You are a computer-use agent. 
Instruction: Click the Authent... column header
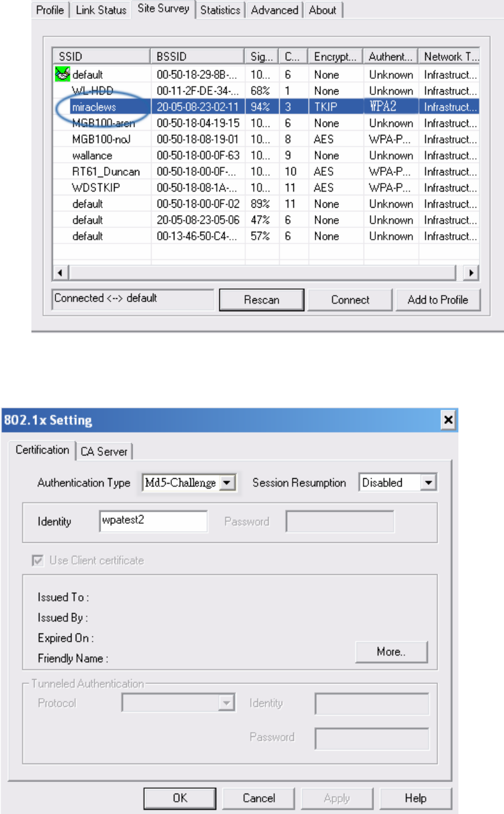point(391,57)
